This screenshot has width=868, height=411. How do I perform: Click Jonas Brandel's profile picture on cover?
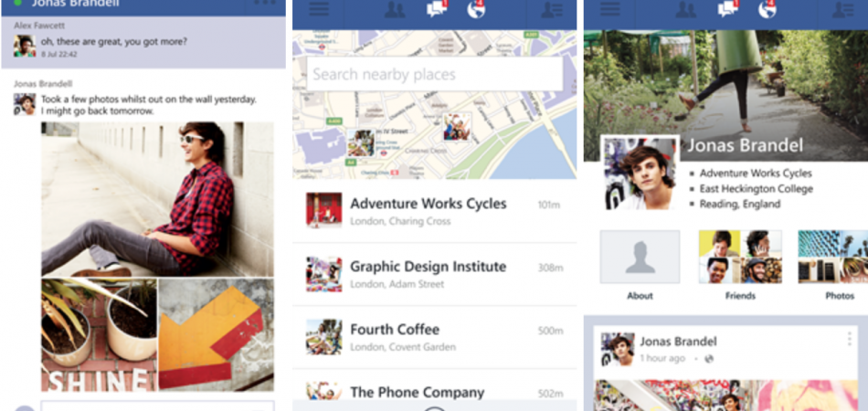(x=640, y=174)
